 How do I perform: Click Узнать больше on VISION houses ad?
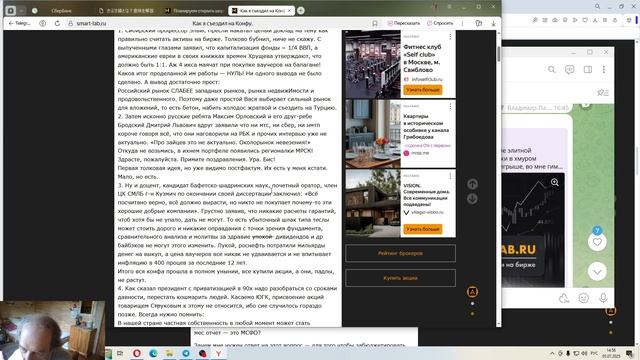[422, 229]
